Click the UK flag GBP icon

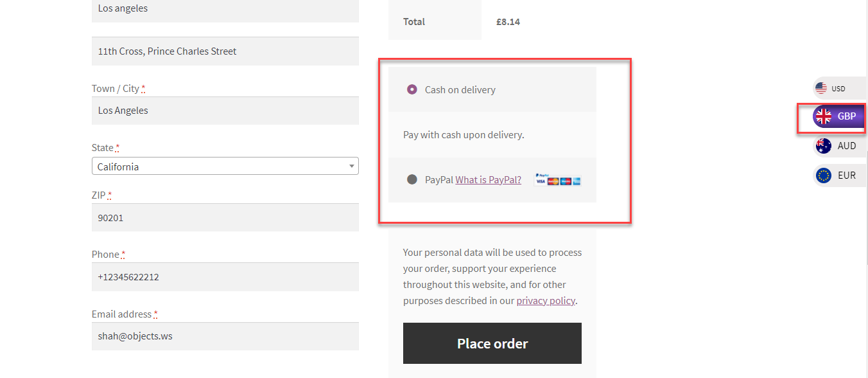(x=823, y=116)
